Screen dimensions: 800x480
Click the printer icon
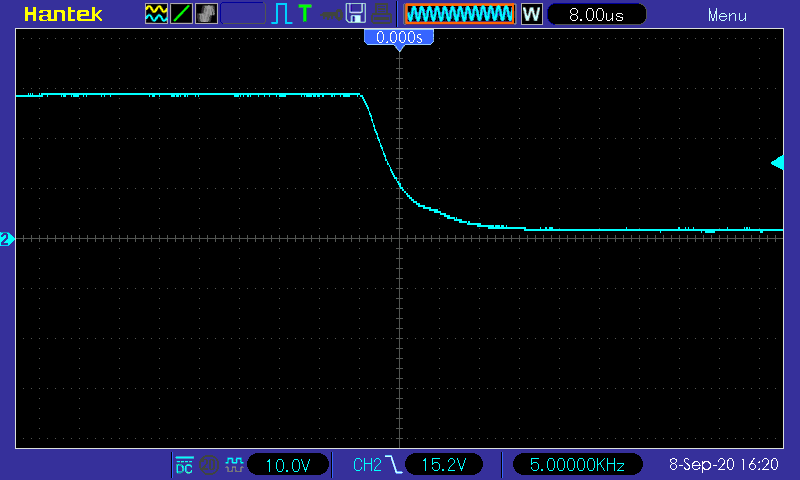pos(381,14)
